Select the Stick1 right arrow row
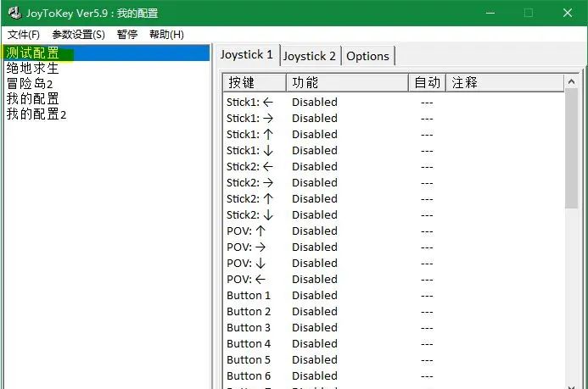Viewport: 588px width, 389px height. tap(394, 119)
